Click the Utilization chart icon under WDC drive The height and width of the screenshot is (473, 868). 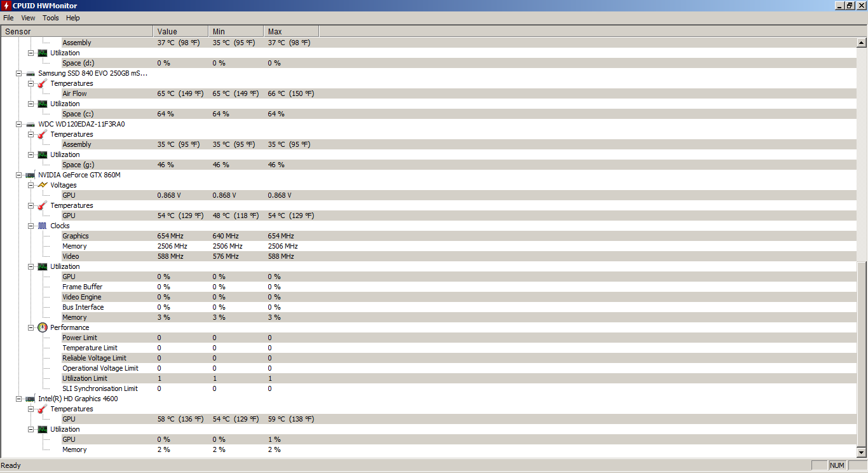[x=43, y=154]
